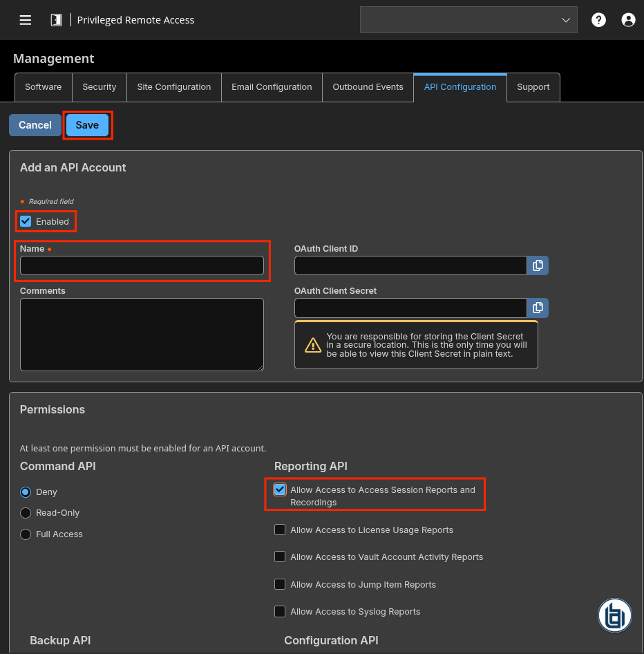Select Deny for Command API
The image size is (644, 654).
(26, 492)
